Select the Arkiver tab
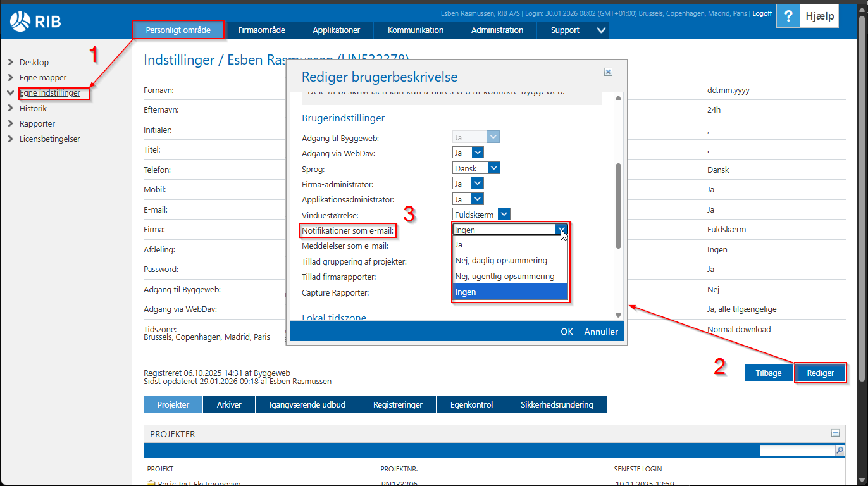Image resolution: width=868 pixels, height=486 pixels. [x=229, y=404]
